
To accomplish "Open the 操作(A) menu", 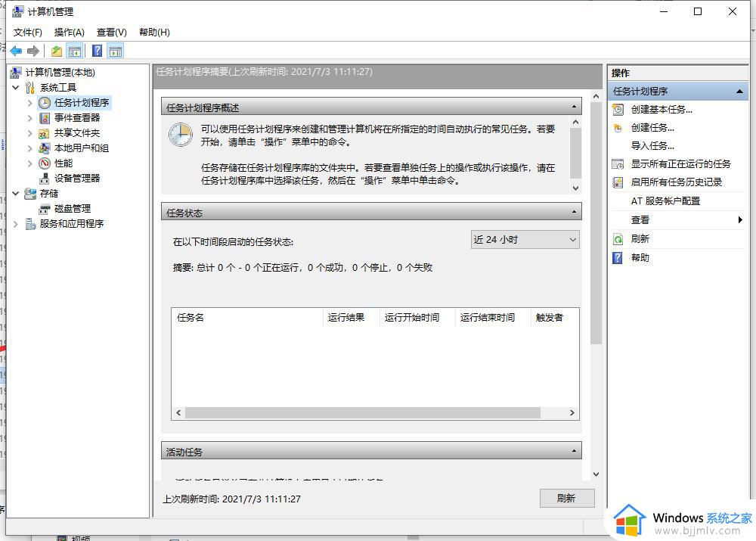I will tap(70, 33).
